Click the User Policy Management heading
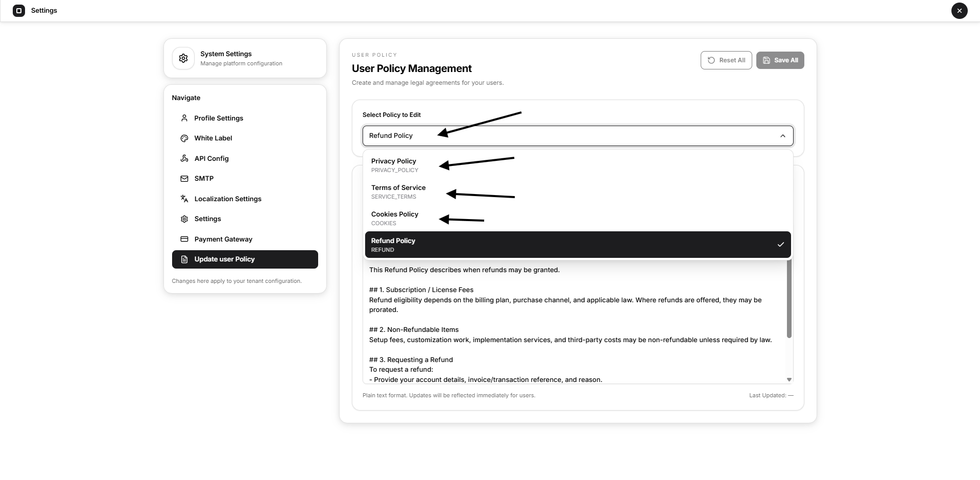The image size is (980, 480). tap(412, 68)
